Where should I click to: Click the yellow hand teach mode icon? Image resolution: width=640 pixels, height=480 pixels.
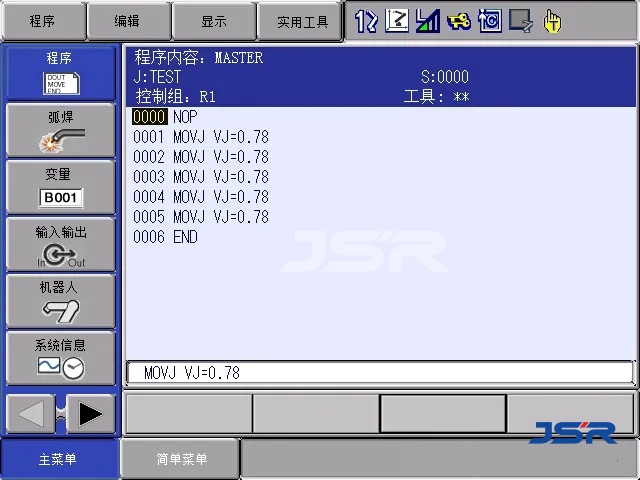point(552,20)
